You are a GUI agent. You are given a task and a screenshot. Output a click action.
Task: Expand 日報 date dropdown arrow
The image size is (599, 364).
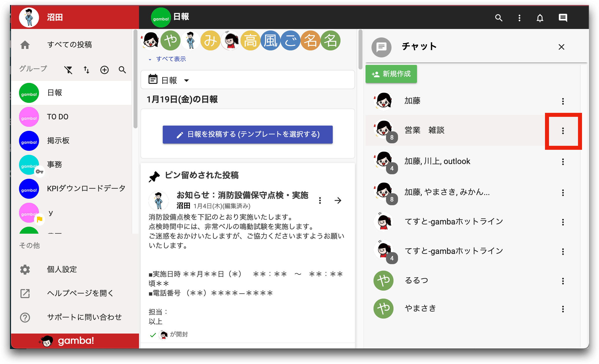(186, 80)
